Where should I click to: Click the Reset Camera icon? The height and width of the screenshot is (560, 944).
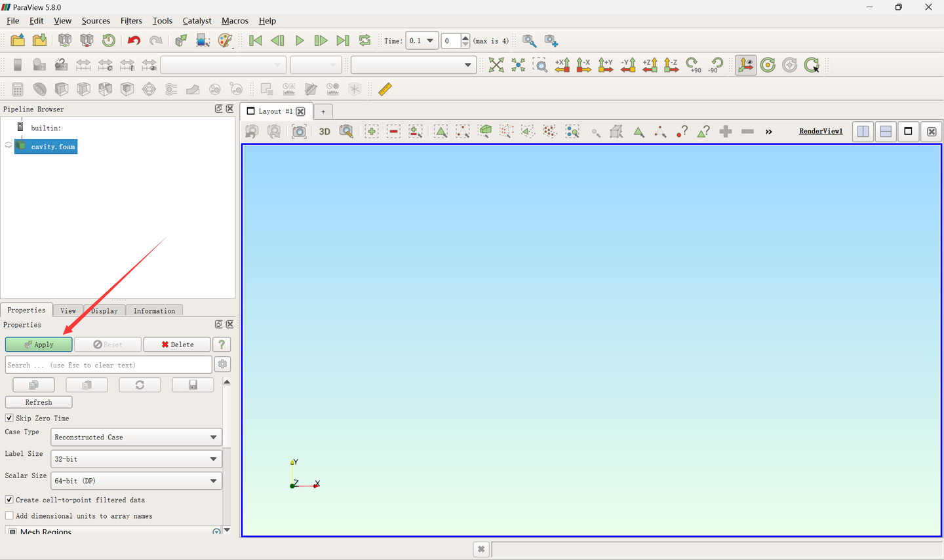click(496, 65)
